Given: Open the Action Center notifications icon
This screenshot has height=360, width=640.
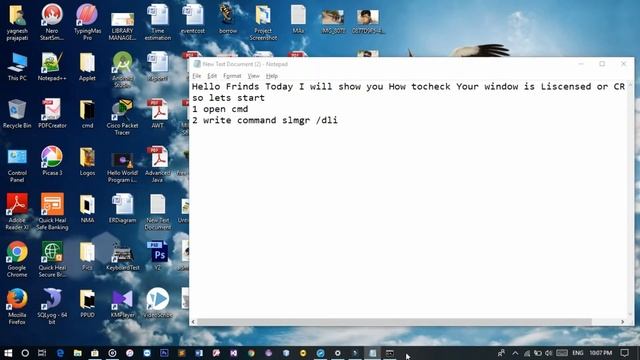Looking at the screenshot, I should click(x=624, y=353).
